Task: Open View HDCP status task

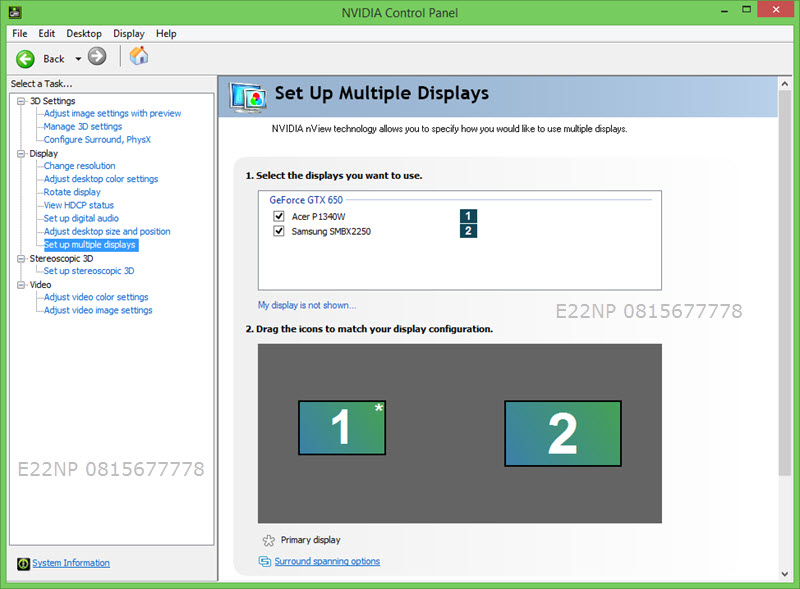Action: click(x=79, y=205)
